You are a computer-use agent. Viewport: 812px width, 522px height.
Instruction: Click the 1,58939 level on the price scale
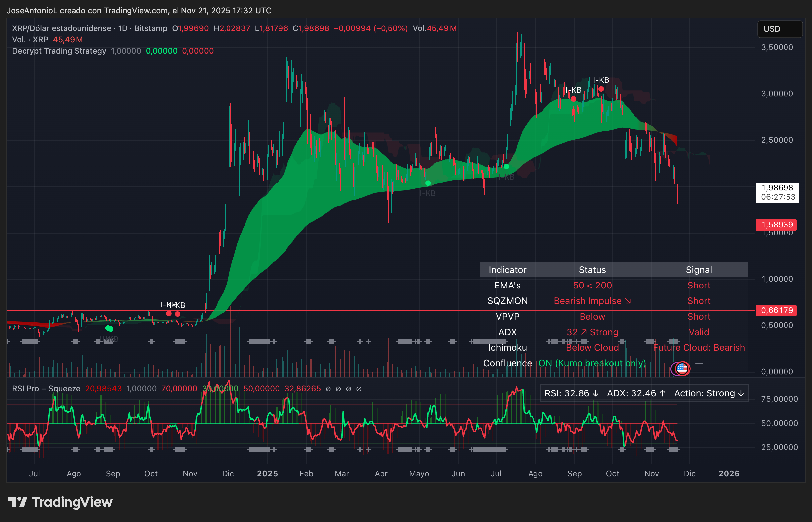(x=777, y=224)
